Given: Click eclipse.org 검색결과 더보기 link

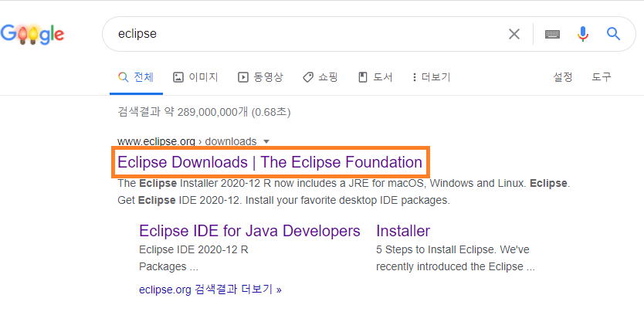Looking at the screenshot, I should click(x=210, y=290).
